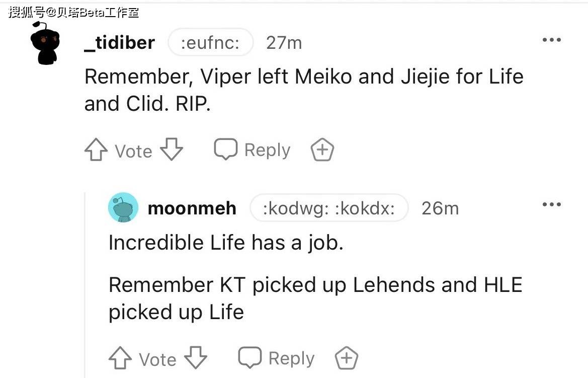Click the :kodwg: :kokdx: flair badge
The height and width of the screenshot is (378, 588).
pos(328,208)
